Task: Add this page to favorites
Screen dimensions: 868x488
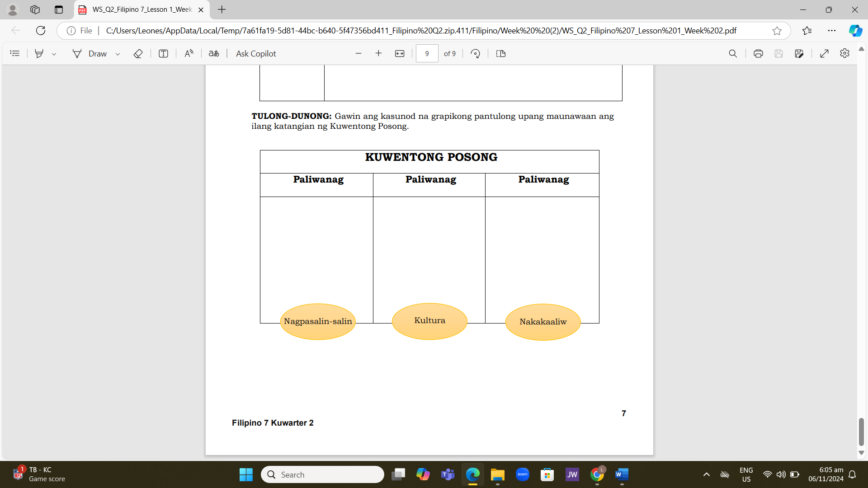Action: click(777, 30)
